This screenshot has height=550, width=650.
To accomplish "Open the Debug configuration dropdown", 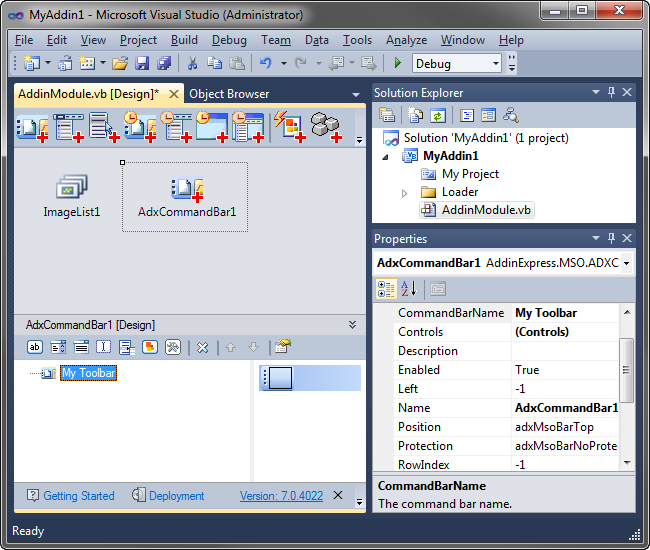I will [495, 63].
